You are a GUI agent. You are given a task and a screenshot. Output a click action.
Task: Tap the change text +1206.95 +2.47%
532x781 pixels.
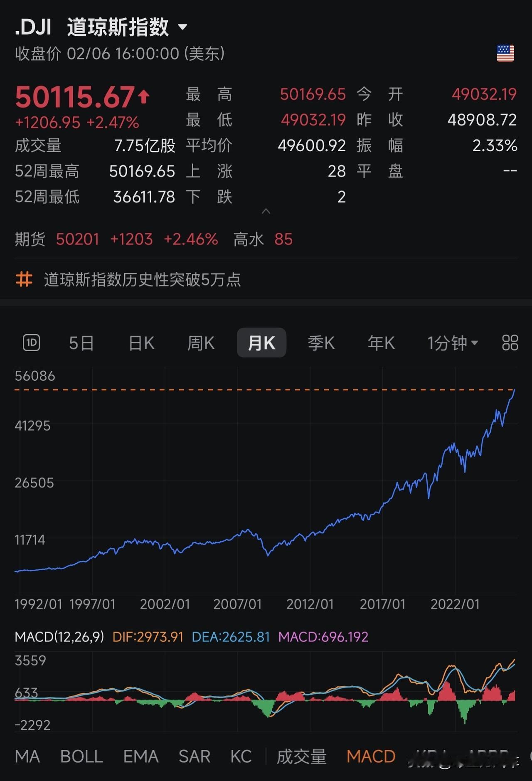tap(77, 123)
